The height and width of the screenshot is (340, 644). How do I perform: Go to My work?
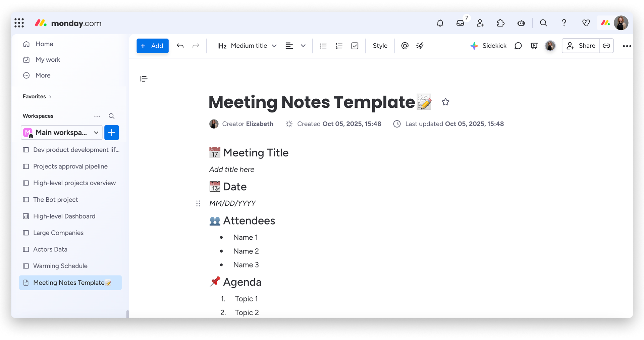pos(48,60)
